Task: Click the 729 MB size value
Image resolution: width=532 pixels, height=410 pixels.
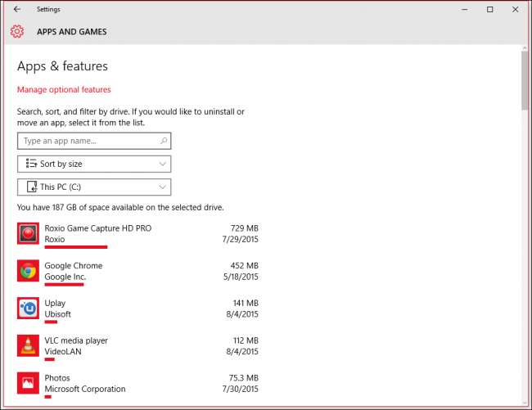Action: (x=244, y=228)
